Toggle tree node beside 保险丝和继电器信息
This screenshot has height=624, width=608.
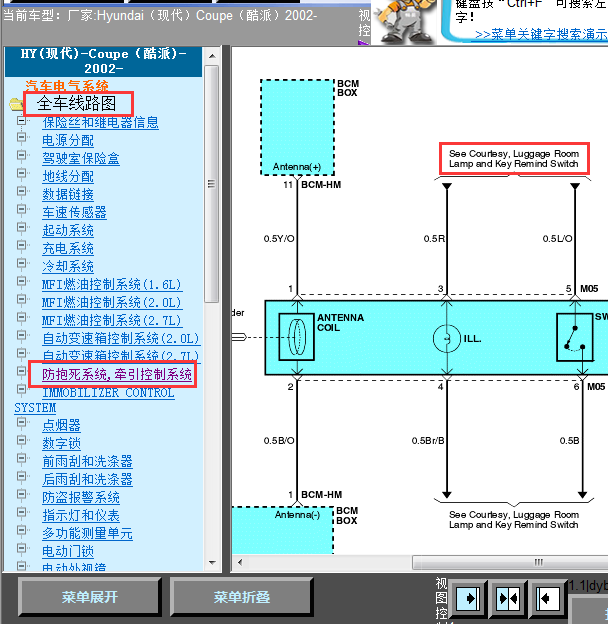(21, 119)
